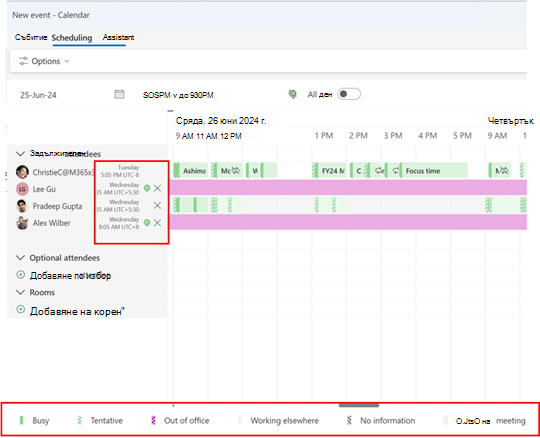
Task: Click the 3 PM time column header
Action: click(393, 136)
